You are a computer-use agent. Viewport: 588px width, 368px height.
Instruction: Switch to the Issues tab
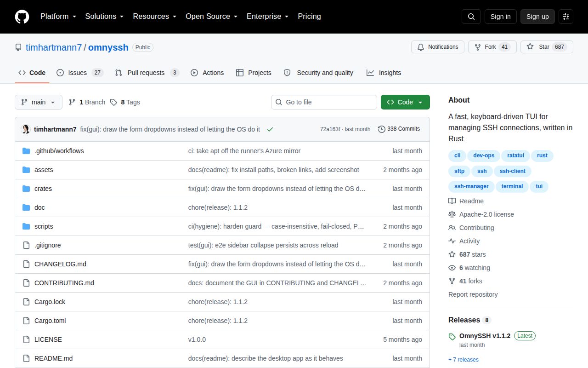[80, 73]
